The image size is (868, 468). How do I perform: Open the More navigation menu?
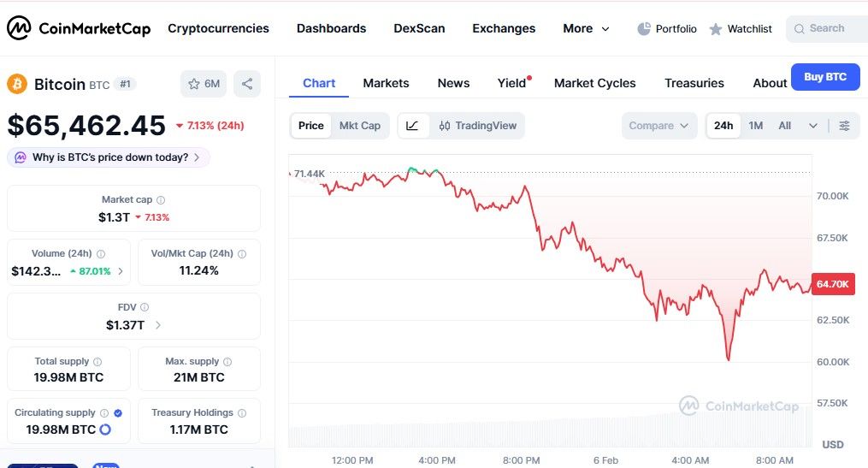click(586, 28)
